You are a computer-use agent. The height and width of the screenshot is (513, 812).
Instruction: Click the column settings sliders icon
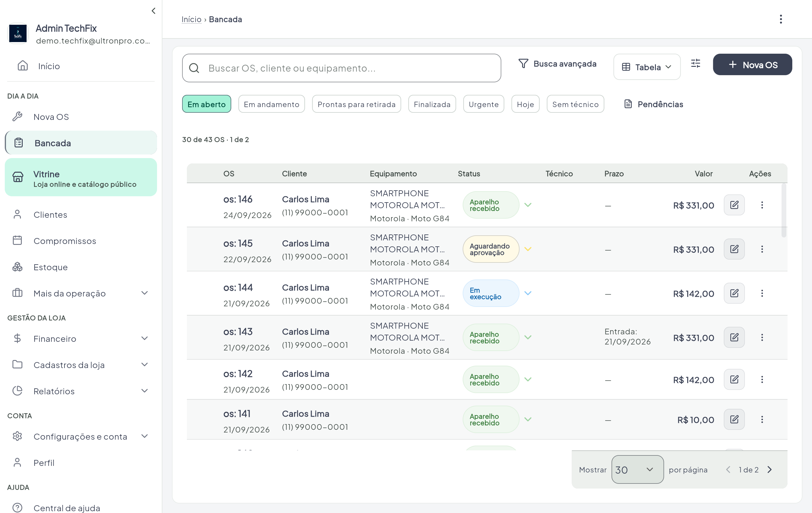click(x=695, y=64)
